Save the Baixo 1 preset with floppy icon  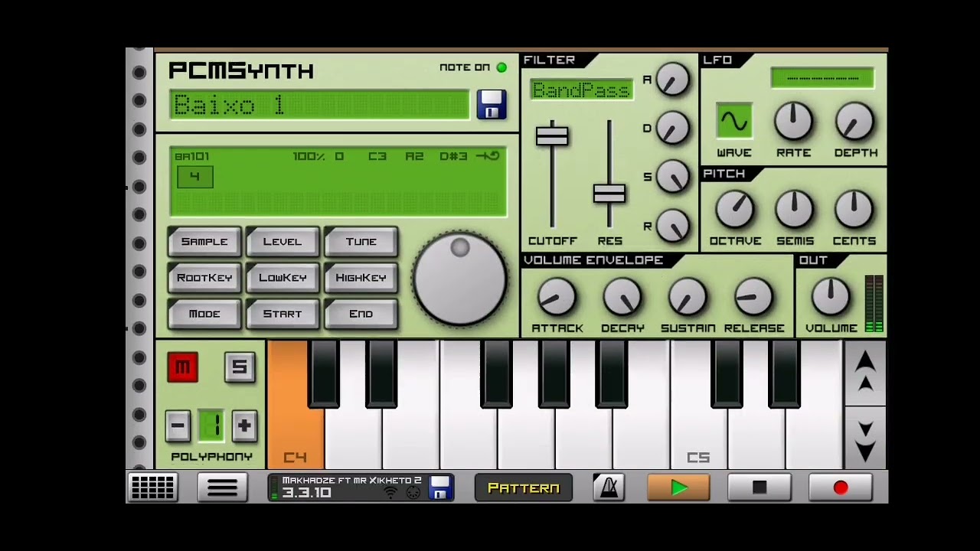coord(492,105)
